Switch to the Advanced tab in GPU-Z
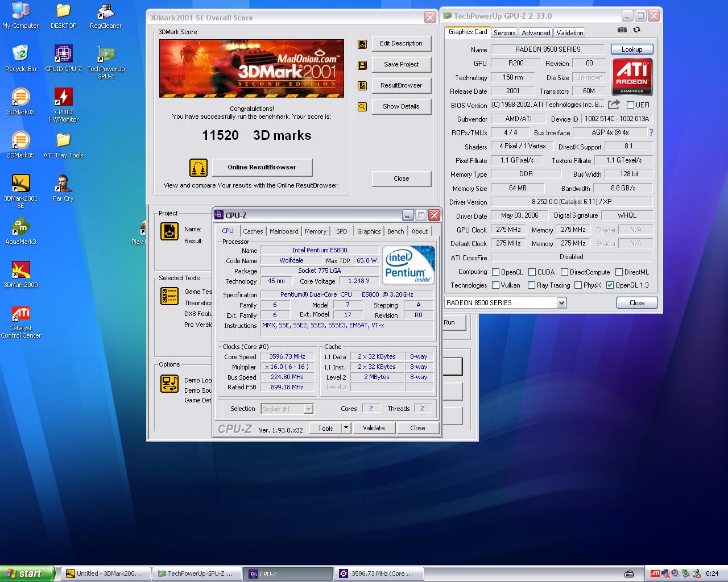 [x=536, y=33]
